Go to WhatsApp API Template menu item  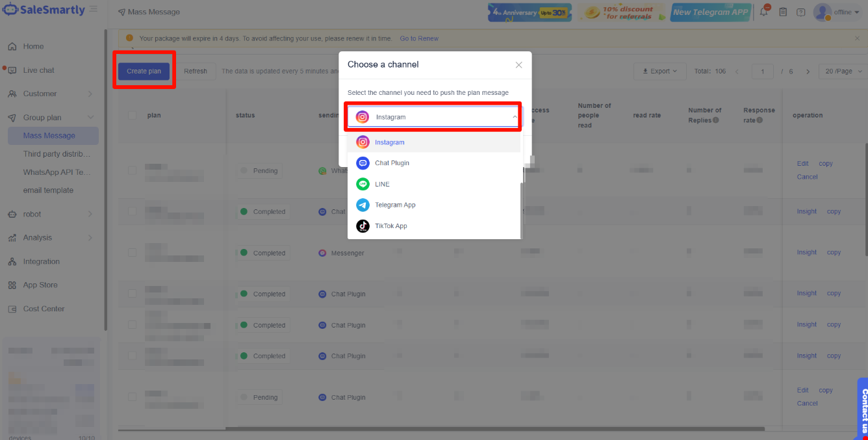click(x=57, y=172)
